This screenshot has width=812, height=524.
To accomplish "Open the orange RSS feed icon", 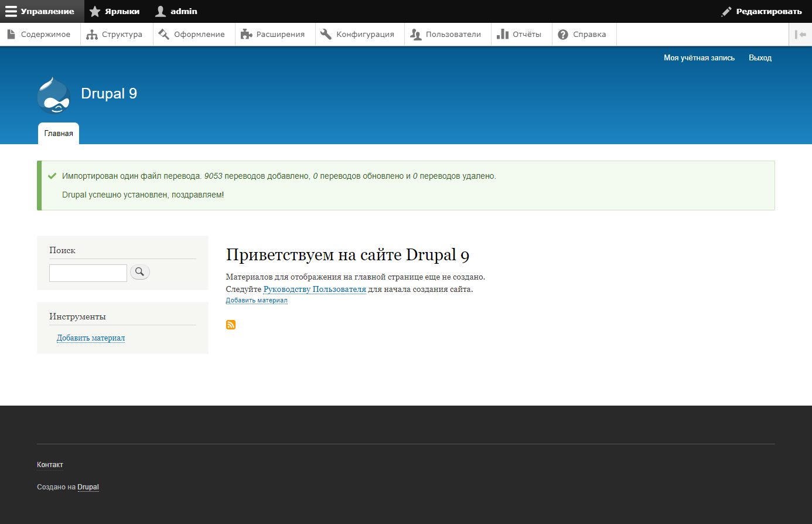I will pos(231,325).
